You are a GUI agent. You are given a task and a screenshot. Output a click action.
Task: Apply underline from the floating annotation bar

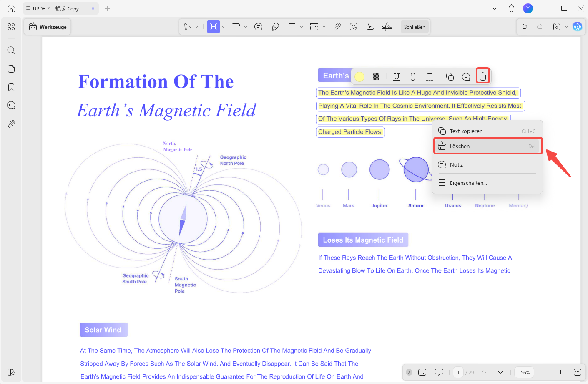pos(397,76)
